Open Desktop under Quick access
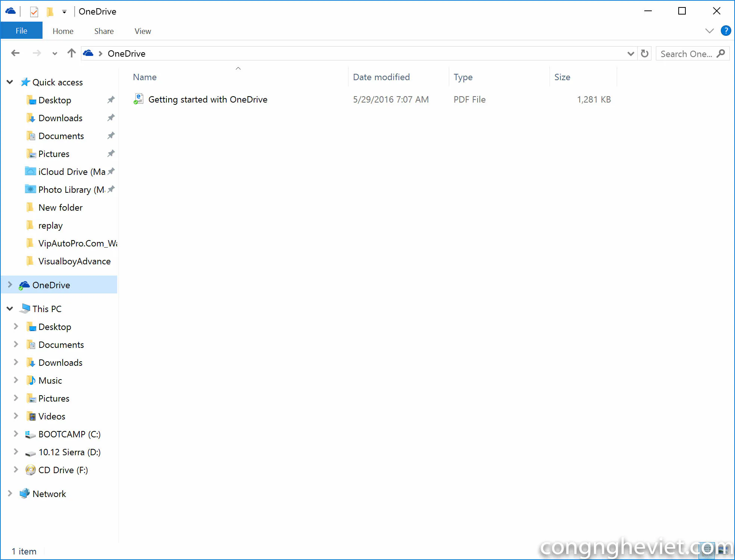735x560 pixels. click(x=55, y=100)
